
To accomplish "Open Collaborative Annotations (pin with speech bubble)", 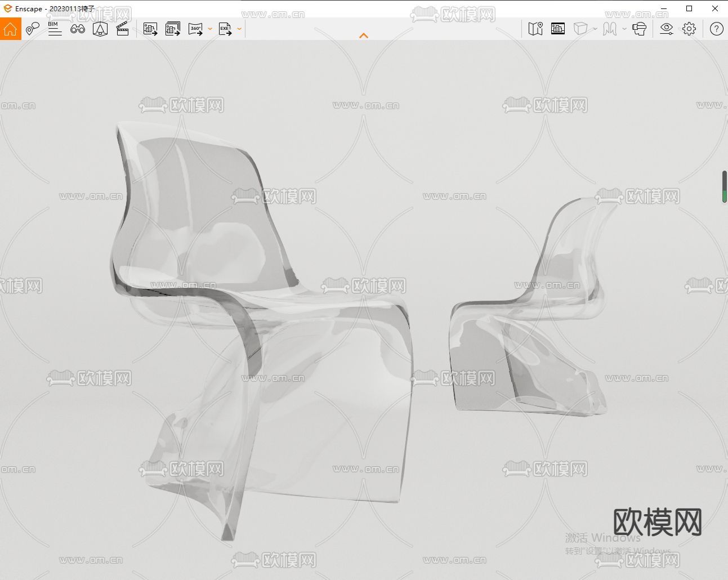I will pyautogui.click(x=33, y=29).
